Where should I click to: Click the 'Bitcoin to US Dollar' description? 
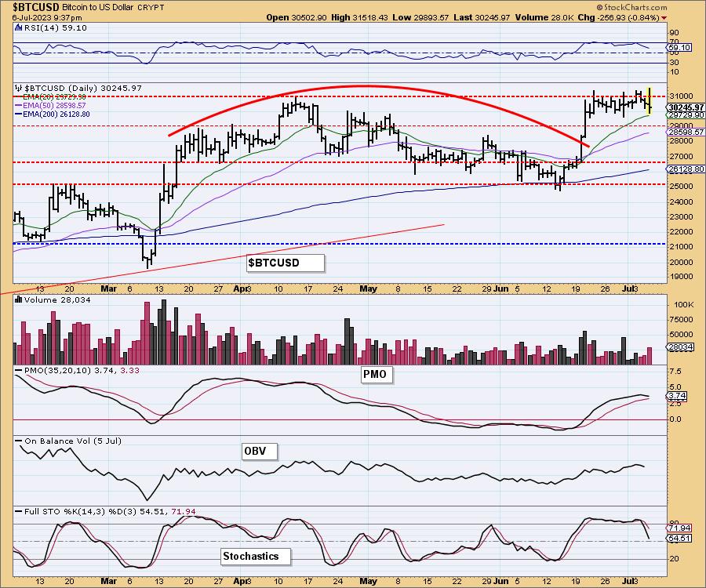[x=98, y=8]
